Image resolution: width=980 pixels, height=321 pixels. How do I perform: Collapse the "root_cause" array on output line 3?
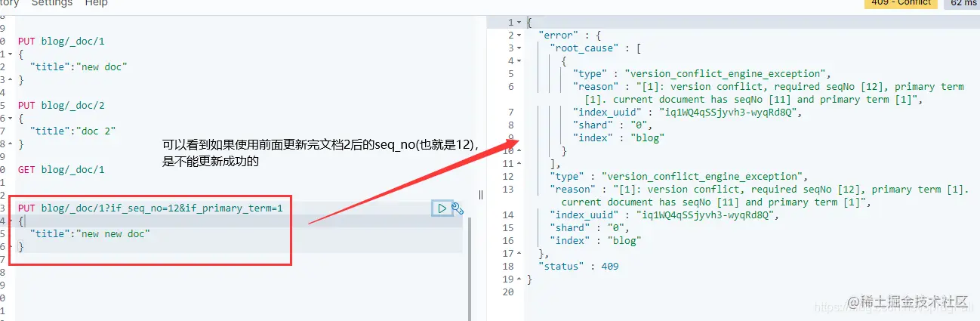[519, 48]
